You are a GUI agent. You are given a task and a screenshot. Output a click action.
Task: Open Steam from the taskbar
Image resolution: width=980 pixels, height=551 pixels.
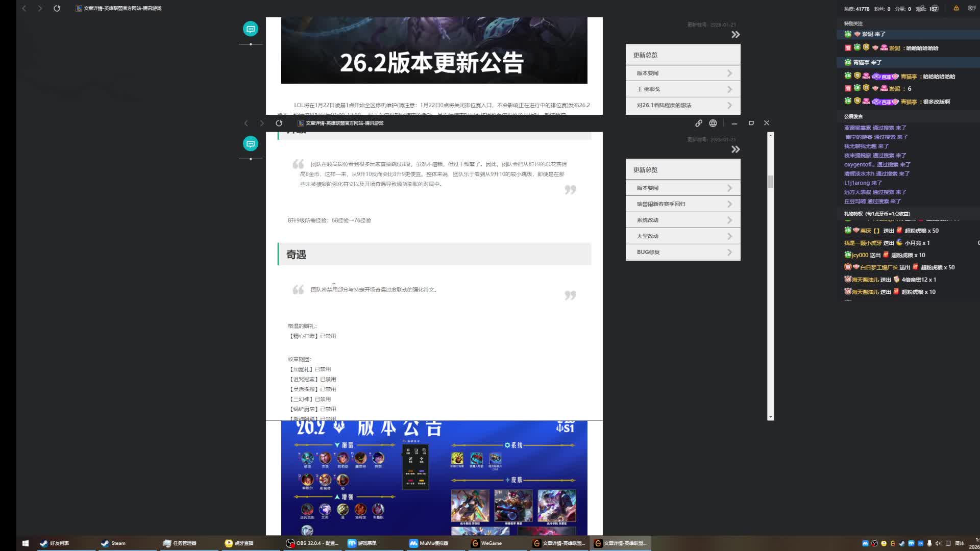point(113,543)
